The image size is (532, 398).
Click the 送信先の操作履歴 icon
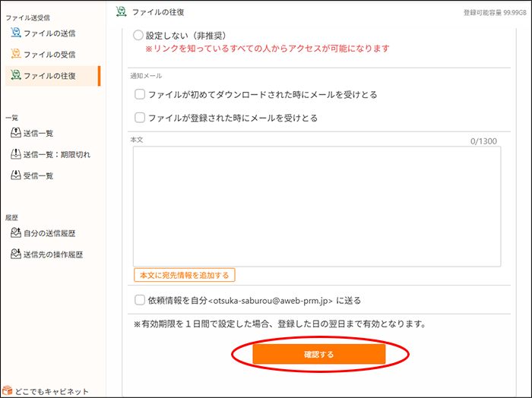(x=16, y=254)
